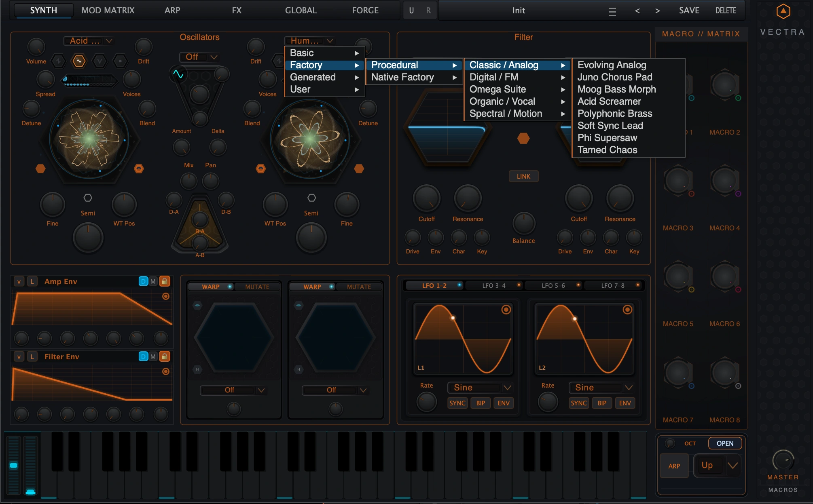Toggle the filter LINK button
The height and width of the screenshot is (504, 813).
pyautogui.click(x=523, y=176)
